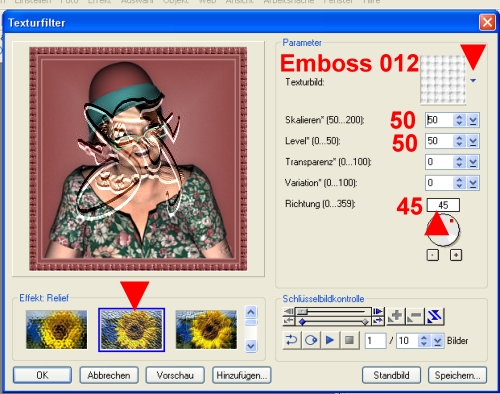Viewport: 500px width, 394px height.
Task: Click the plus button under the dial
Action: (456, 255)
